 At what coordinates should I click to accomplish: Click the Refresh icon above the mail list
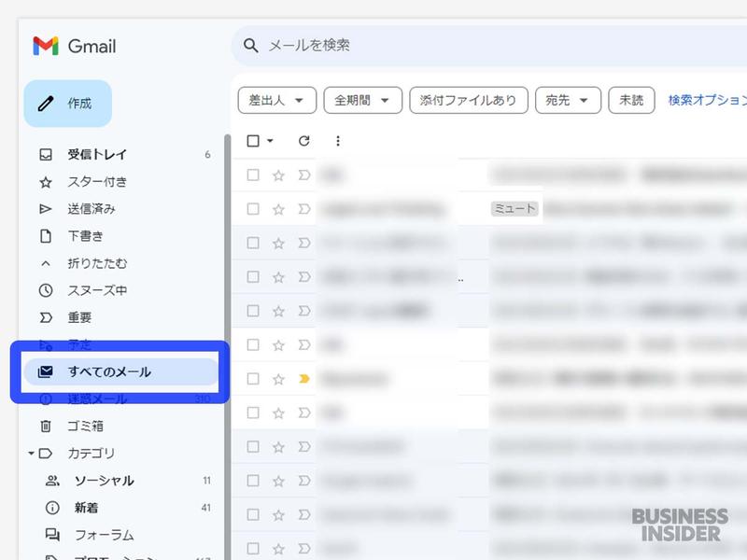(303, 141)
